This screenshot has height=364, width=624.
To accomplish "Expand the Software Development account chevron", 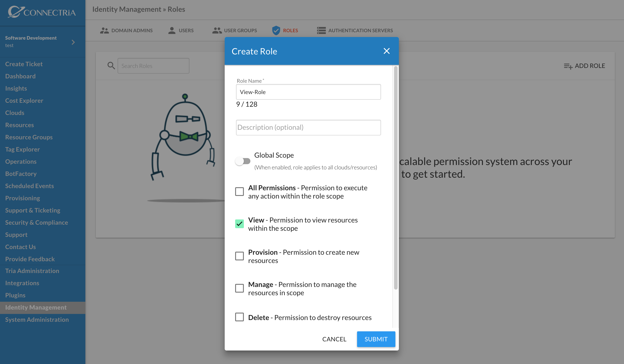I will [73, 42].
